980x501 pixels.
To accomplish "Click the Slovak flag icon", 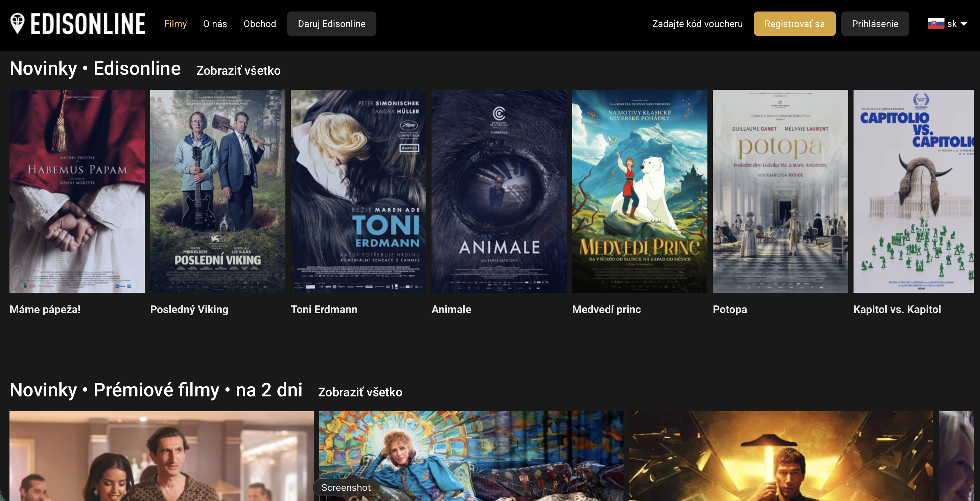I will tap(936, 24).
